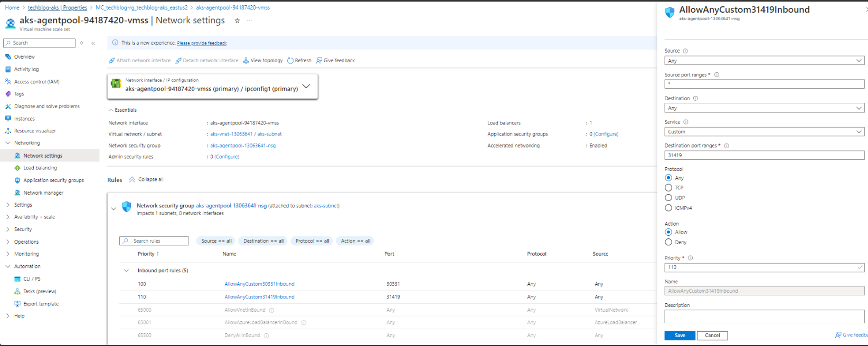868x346 pixels.
Task: Click the Overview icon in the sidebar
Action: point(8,56)
